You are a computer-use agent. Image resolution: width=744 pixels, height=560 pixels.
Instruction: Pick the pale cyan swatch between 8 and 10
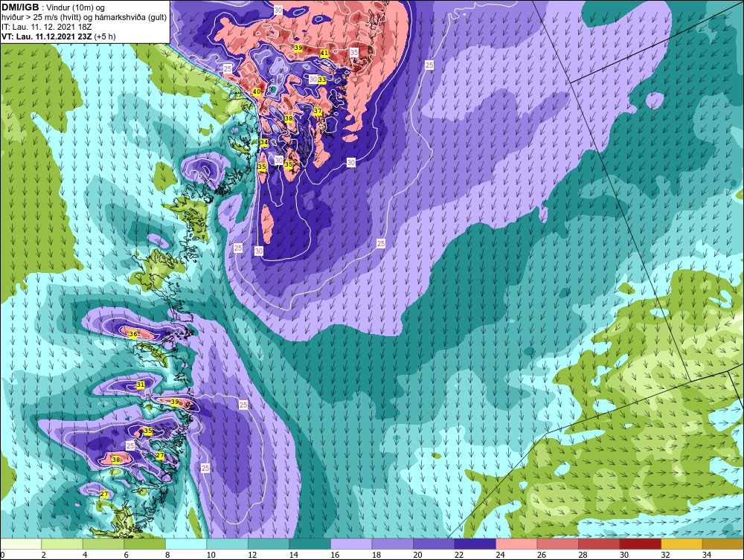186,544
